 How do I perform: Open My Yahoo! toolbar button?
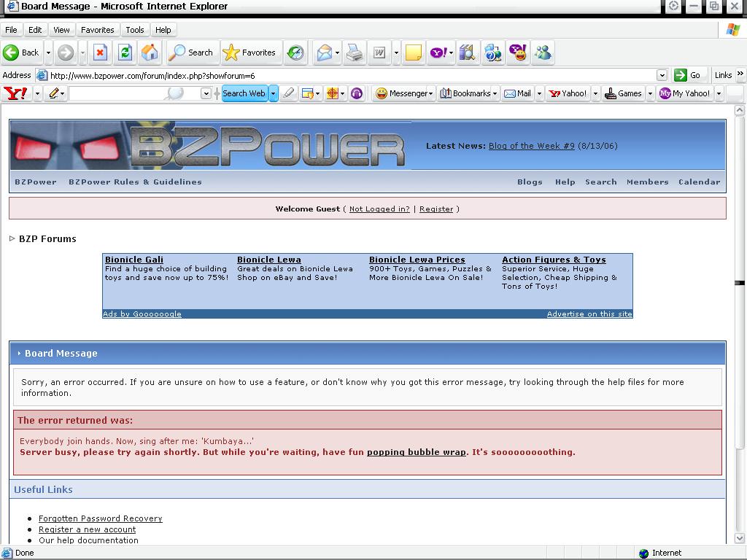tap(684, 93)
